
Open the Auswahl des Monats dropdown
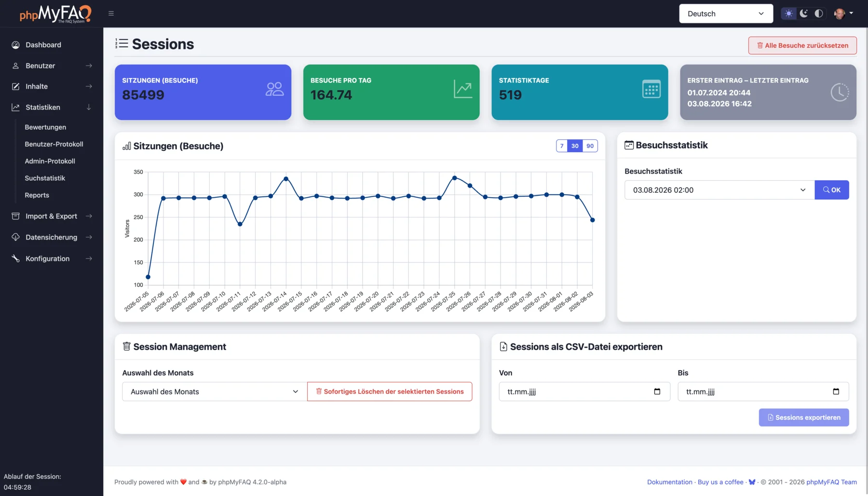(215, 391)
